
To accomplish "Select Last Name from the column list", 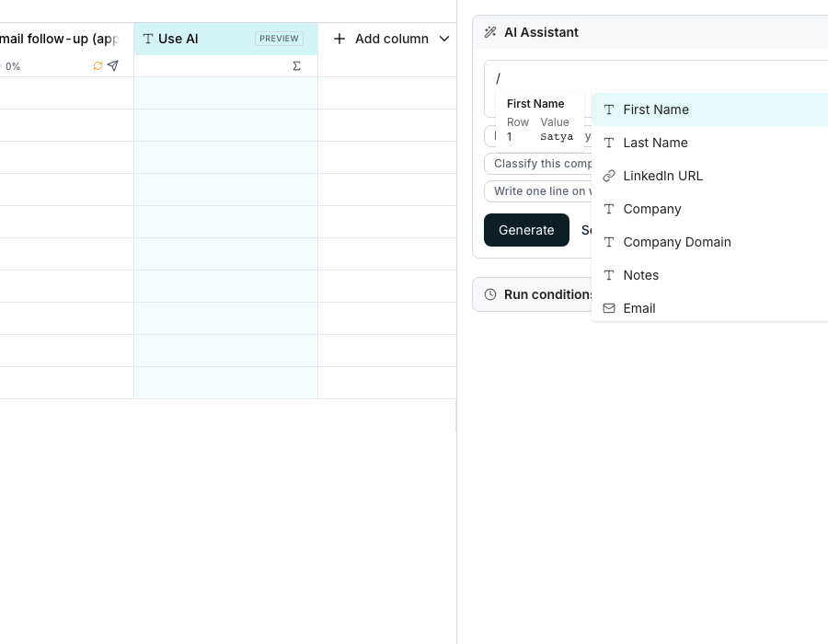I will coord(709,143).
